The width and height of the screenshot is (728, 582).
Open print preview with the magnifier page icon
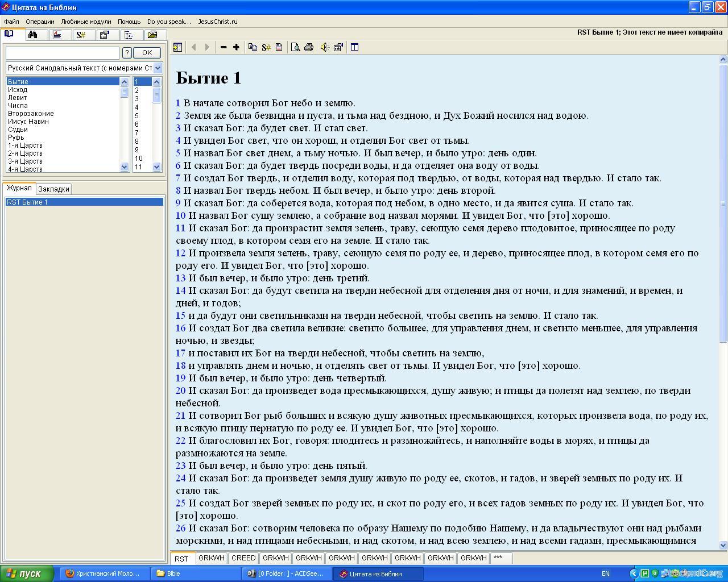point(295,47)
